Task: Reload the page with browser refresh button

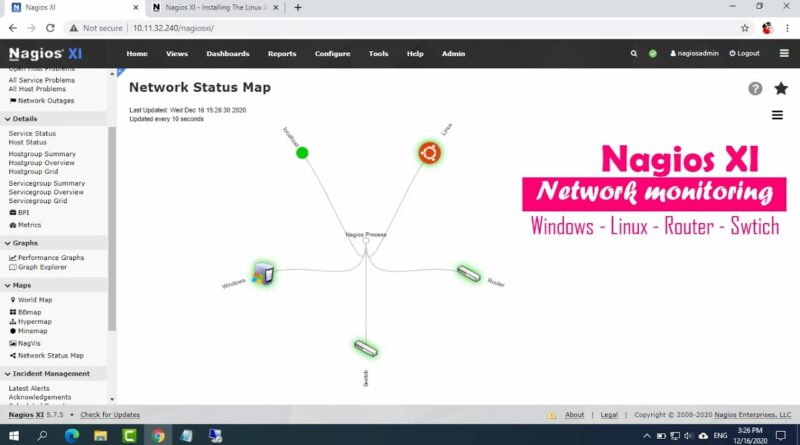Action: (50, 28)
